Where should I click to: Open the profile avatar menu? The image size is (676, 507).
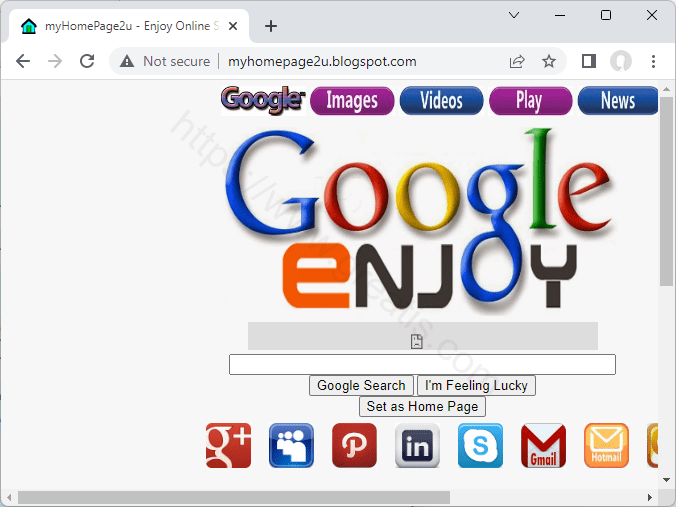coord(621,61)
